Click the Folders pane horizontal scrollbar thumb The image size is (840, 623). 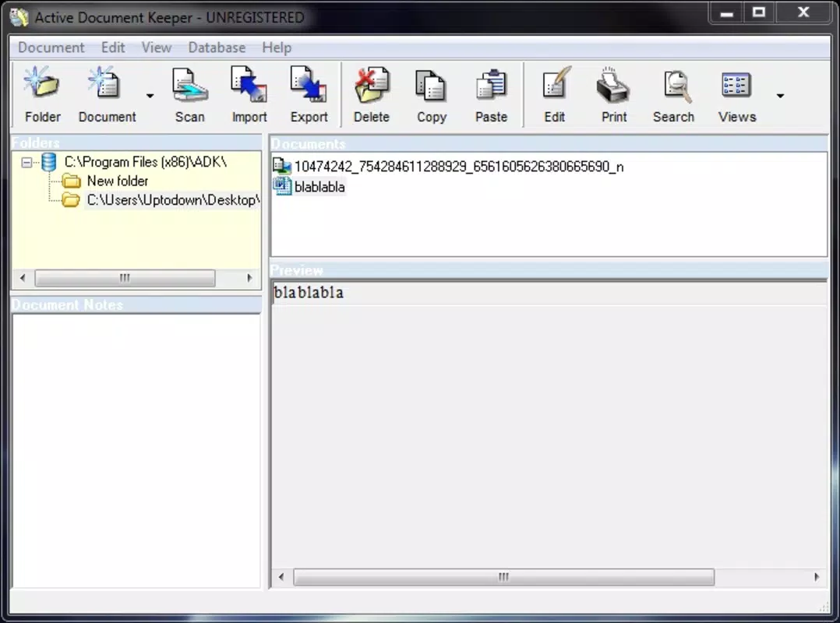click(x=125, y=278)
